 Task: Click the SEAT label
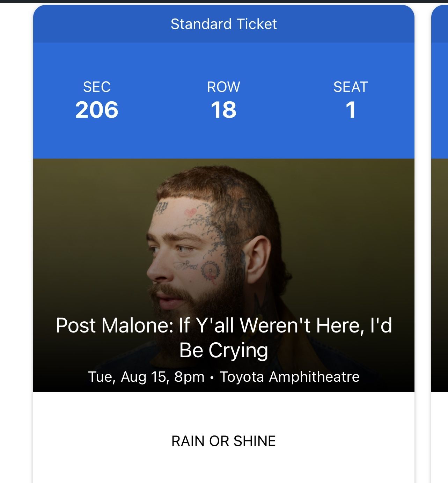351,87
